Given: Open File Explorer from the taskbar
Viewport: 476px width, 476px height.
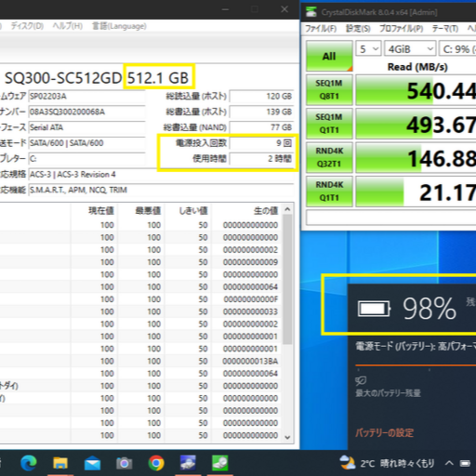Looking at the screenshot, I should tap(60, 463).
